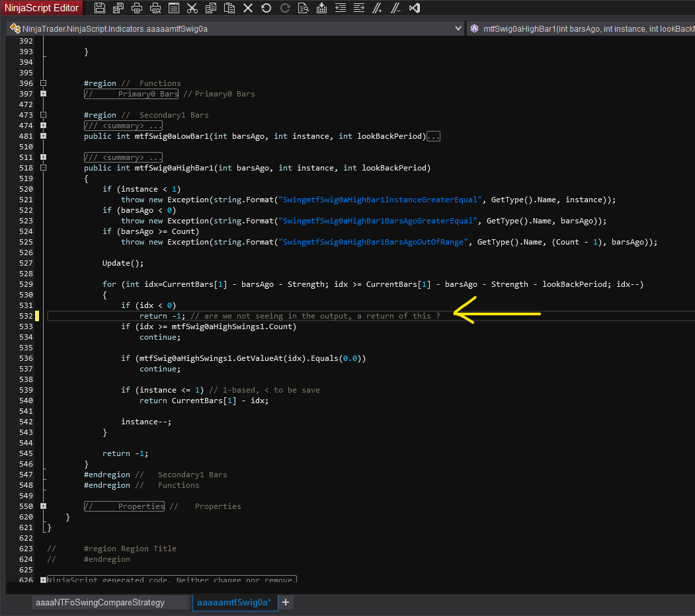Click the Paste clipboard icon

(229, 8)
